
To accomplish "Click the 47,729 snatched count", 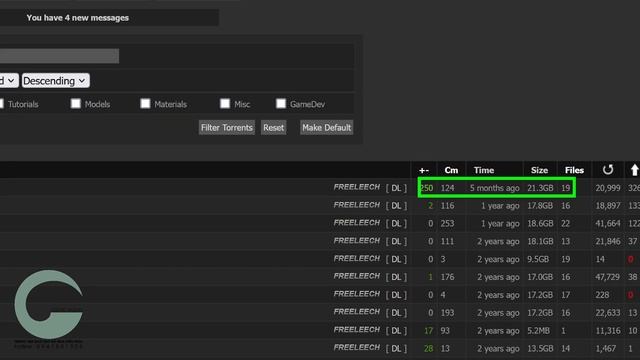I will 608,277.
